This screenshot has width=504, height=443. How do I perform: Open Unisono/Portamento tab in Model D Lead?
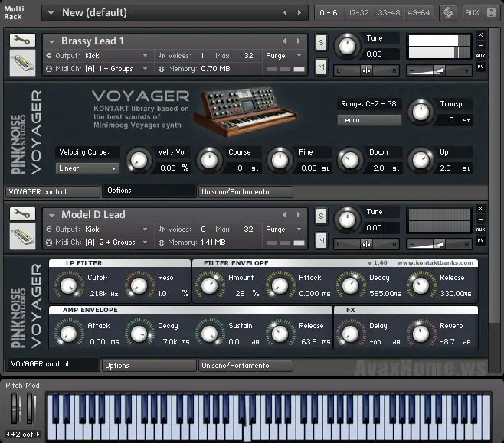246,366
